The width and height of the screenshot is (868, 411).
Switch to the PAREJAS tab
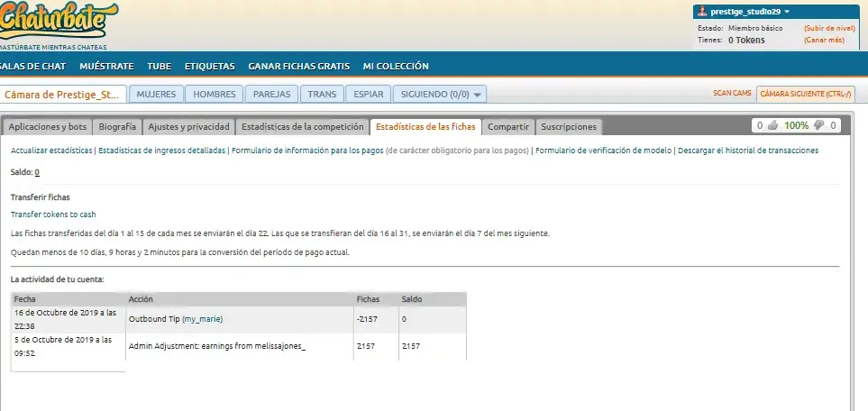pyautogui.click(x=272, y=94)
